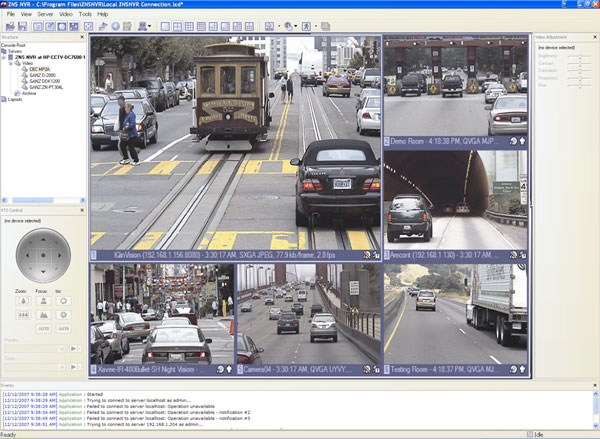Screen dimensions: 600x439
Task: Click the stacked windows icon at toolbar end
Action: (326, 26)
